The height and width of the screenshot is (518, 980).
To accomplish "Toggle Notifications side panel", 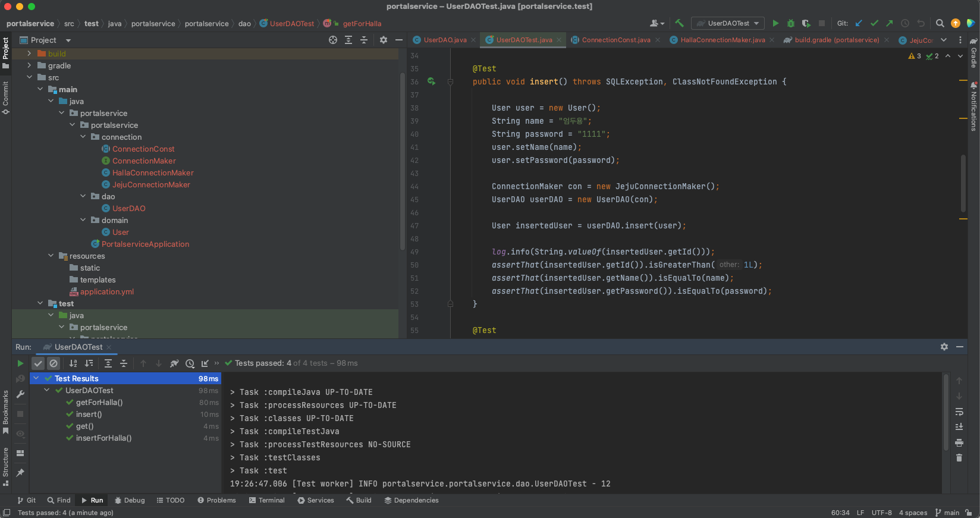I will (973, 106).
